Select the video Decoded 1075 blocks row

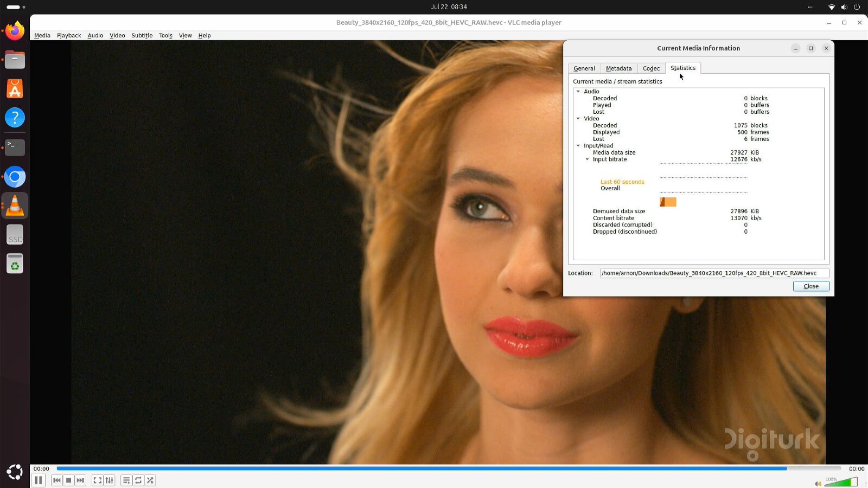(699, 126)
